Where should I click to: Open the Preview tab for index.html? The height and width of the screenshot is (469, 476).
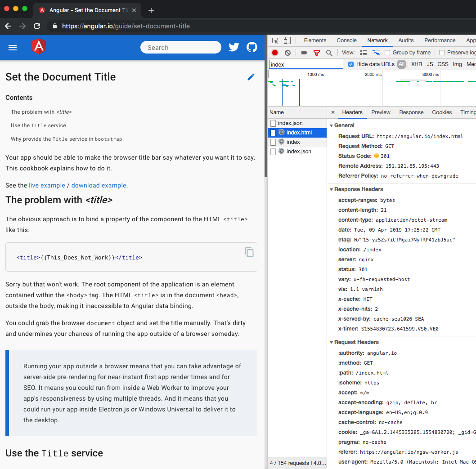point(381,112)
